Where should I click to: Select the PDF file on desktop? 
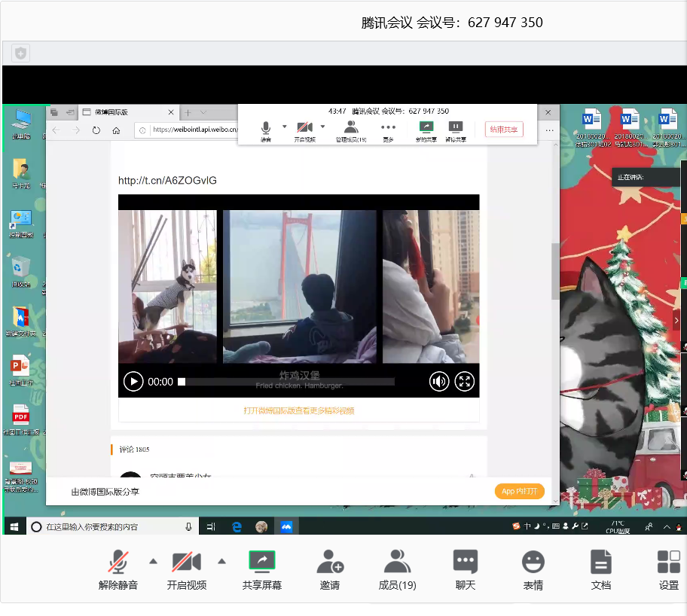20,419
